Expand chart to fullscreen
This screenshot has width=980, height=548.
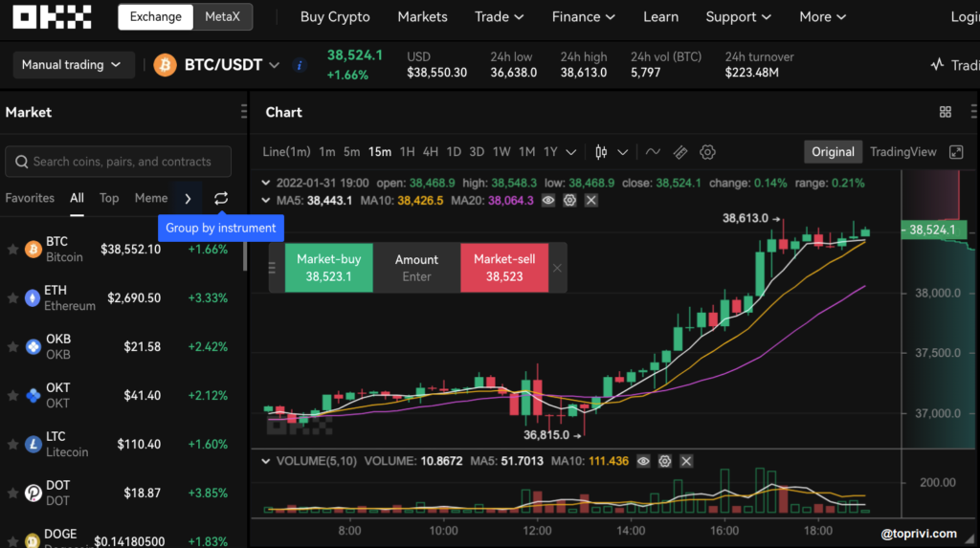[956, 152]
